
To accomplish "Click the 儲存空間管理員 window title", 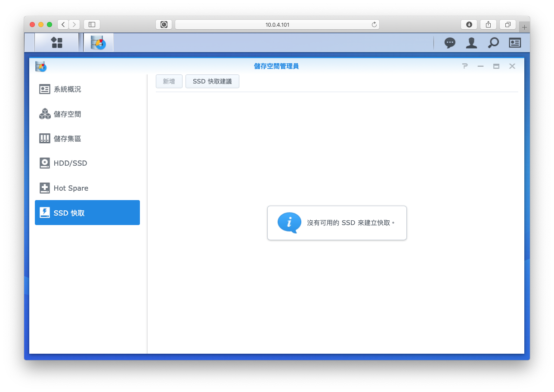I will pos(276,66).
